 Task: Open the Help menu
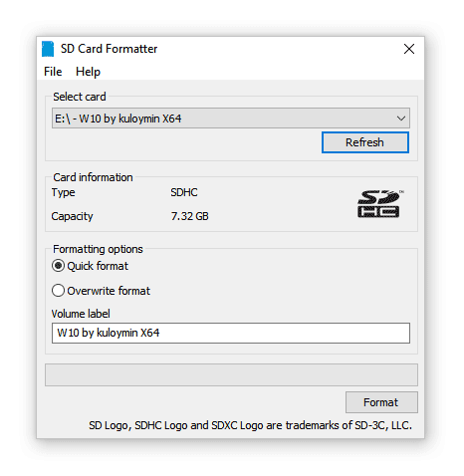(88, 72)
